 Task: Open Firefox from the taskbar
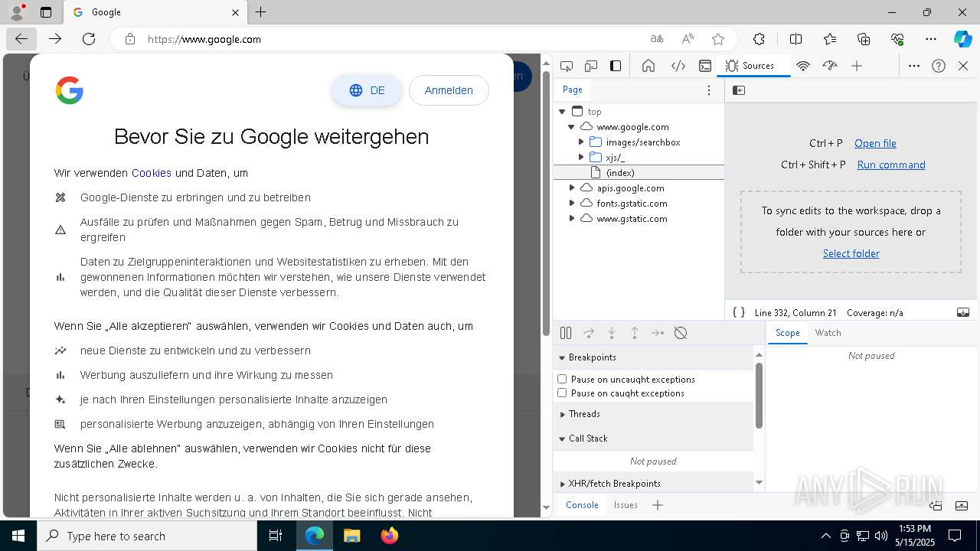click(x=390, y=536)
